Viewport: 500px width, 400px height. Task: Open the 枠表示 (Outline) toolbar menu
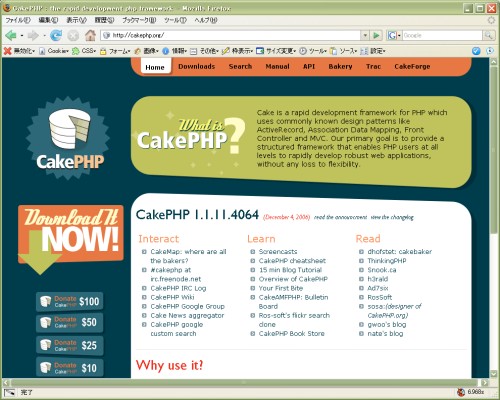237,51
